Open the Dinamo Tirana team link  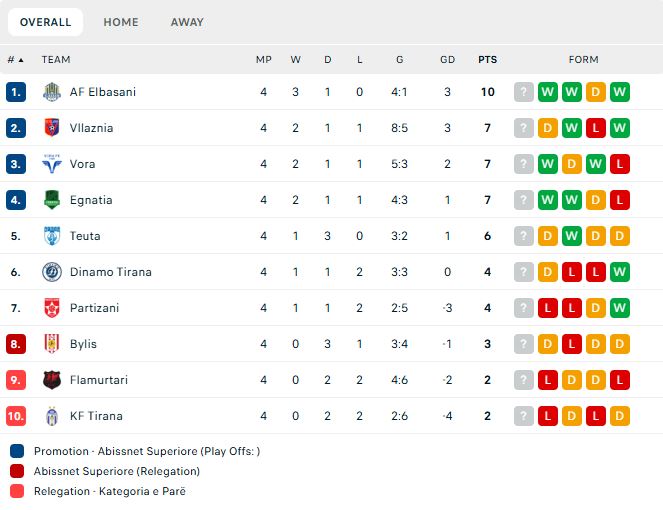pos(111,272)
